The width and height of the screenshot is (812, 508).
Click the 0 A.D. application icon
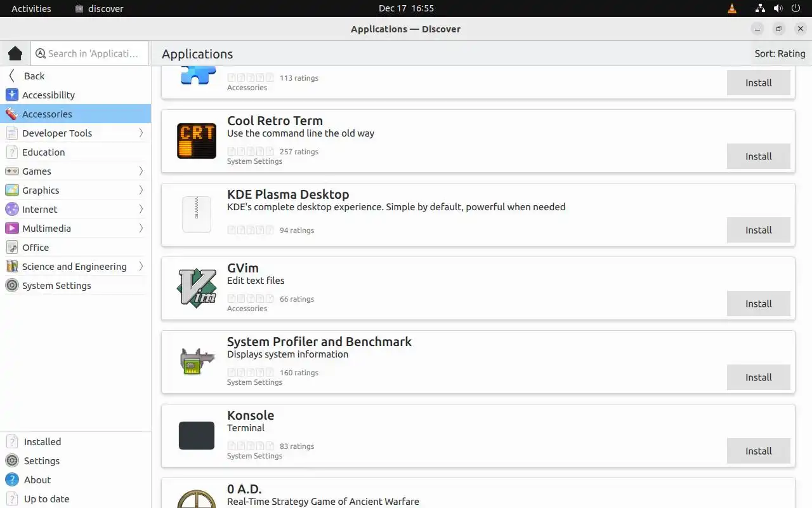(x=197, y=498)
